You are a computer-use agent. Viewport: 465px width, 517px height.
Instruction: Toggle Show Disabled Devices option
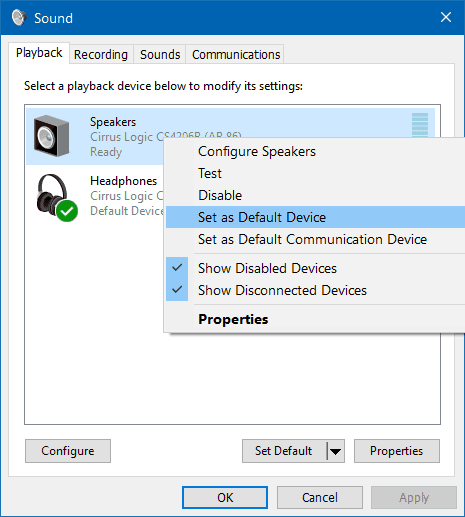(x=315, y=268)
